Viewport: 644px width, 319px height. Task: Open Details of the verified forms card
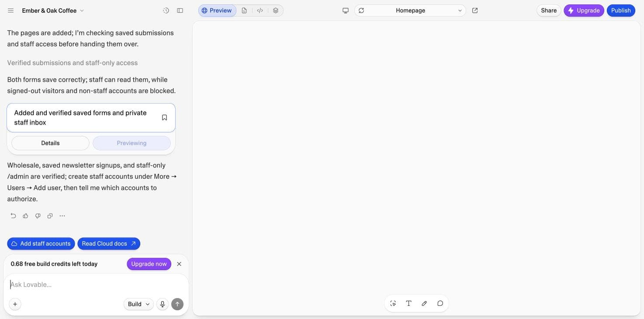[x=50, y=143]
